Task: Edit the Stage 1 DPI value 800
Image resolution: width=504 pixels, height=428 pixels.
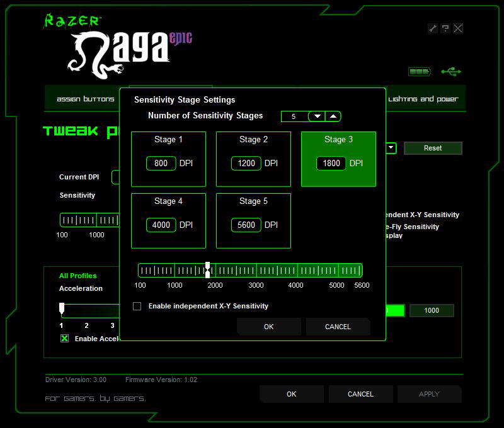Action: (x=161, y=163)
